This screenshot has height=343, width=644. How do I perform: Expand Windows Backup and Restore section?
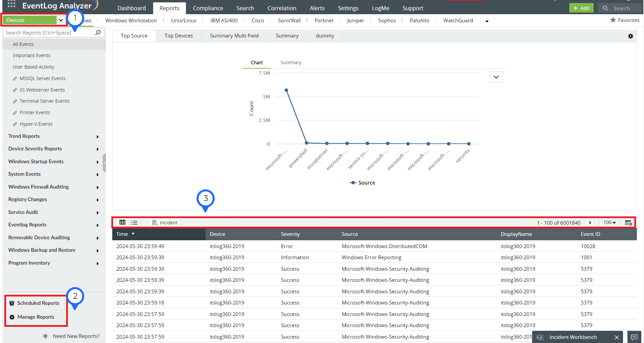coord(97,251)
